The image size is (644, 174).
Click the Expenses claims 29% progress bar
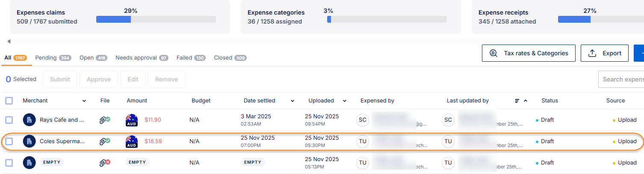[x=156, y=19]
